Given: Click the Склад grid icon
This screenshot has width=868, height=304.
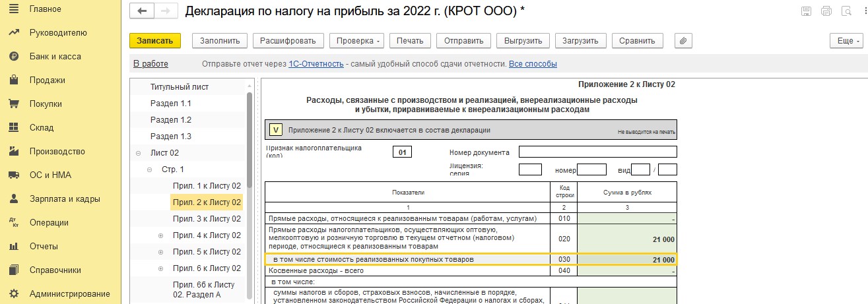Looking at the screenshot, I should pyautogui.click(x=13, y=127).
